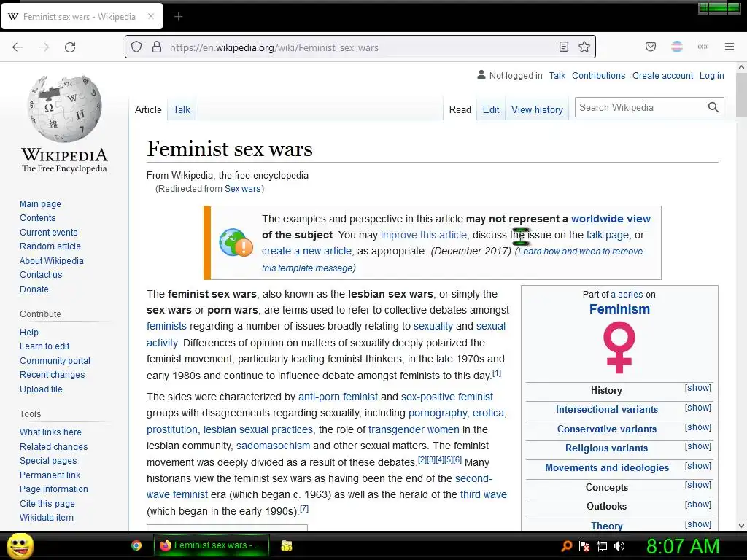Click the smiley start button on taskbar

coord(20,545)
